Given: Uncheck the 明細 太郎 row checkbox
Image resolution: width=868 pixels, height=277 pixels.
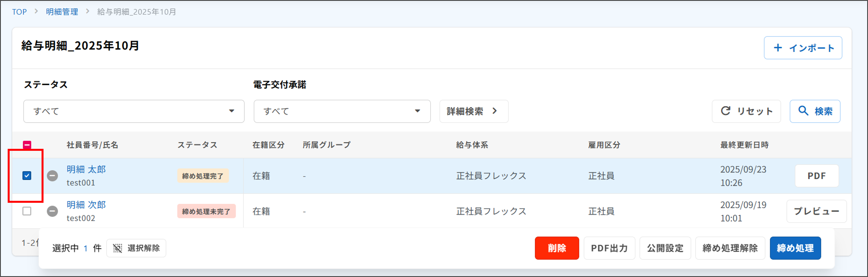Looking at the screenshot, I should coord(27,176).
